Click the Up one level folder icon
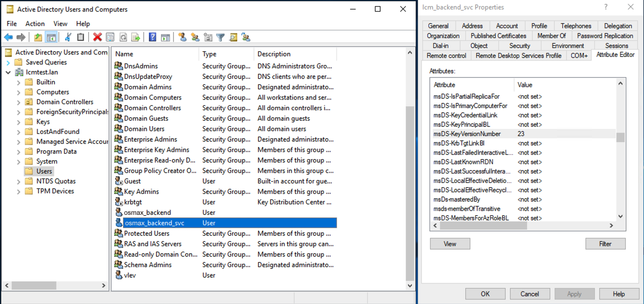This screenshot has height=304, width=644. pos(37,37)
